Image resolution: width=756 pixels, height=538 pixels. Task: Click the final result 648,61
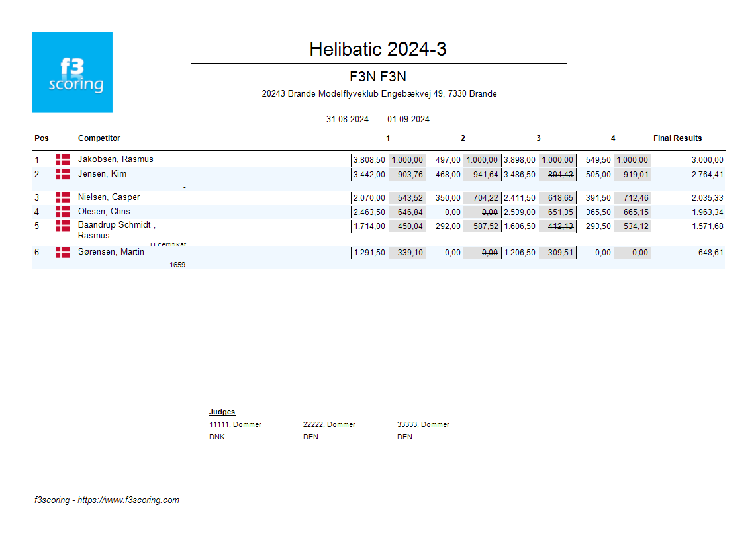[711, 253]
